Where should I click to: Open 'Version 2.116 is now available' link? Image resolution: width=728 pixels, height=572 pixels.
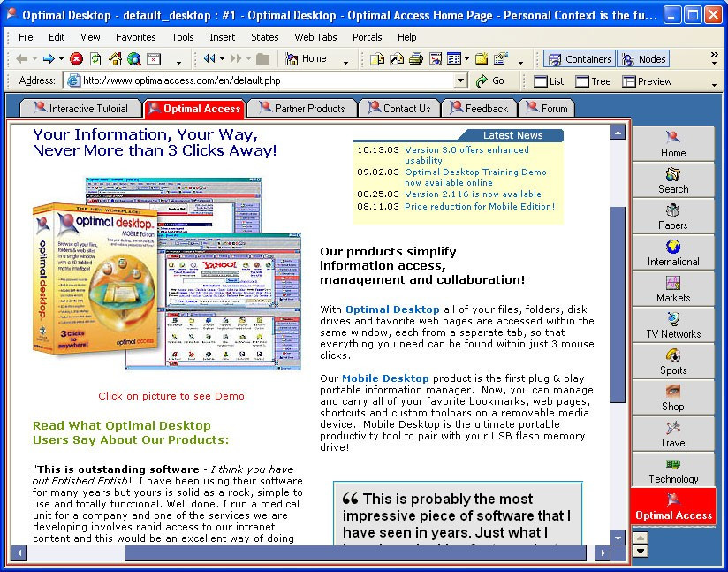click(473, 194)
